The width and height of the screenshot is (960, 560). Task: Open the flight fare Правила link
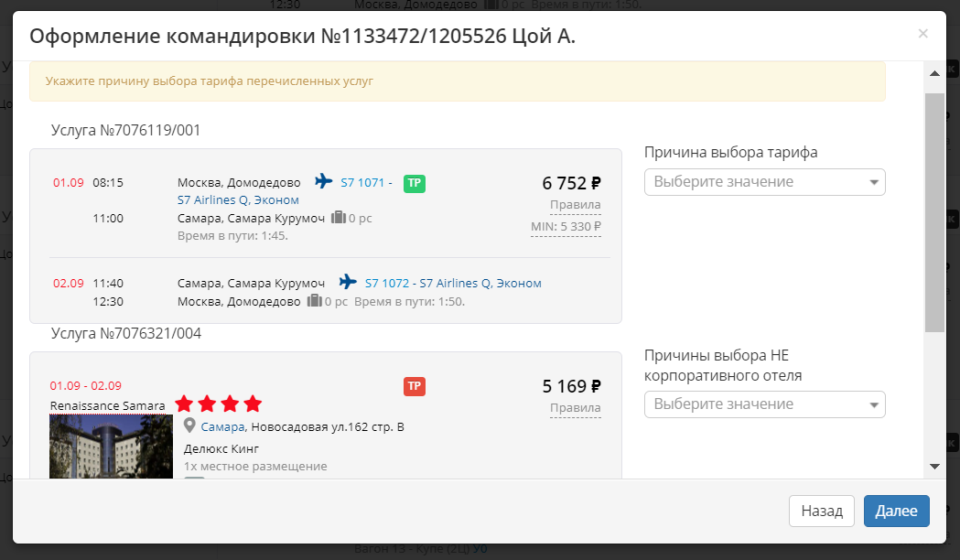pyautogui.click(x=575, y=204)
